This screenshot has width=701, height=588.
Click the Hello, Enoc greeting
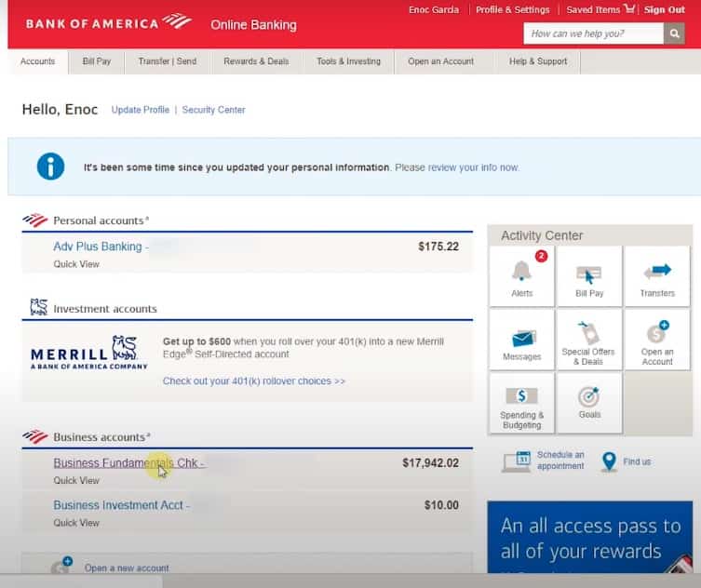60,110
